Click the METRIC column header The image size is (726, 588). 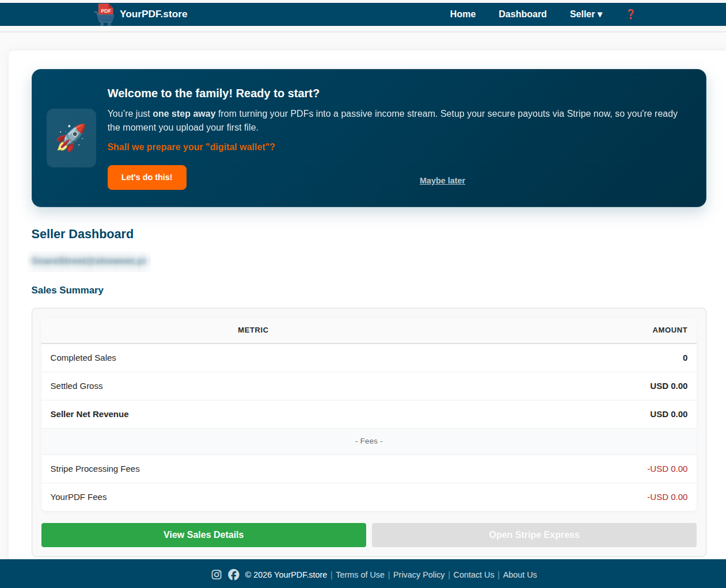(253, 330)
